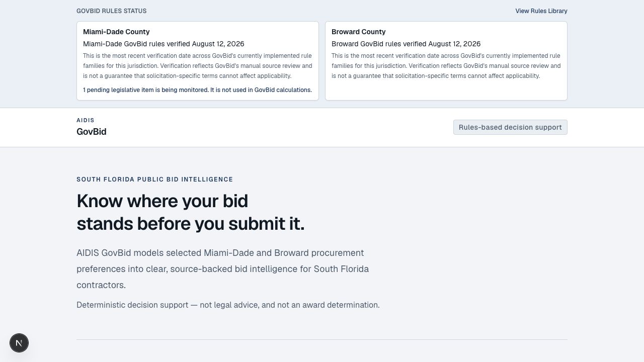The width and height of the screenshot is (644, 362).
Task: Click the main headline about bid standing
Action: (x=190, y=212)
